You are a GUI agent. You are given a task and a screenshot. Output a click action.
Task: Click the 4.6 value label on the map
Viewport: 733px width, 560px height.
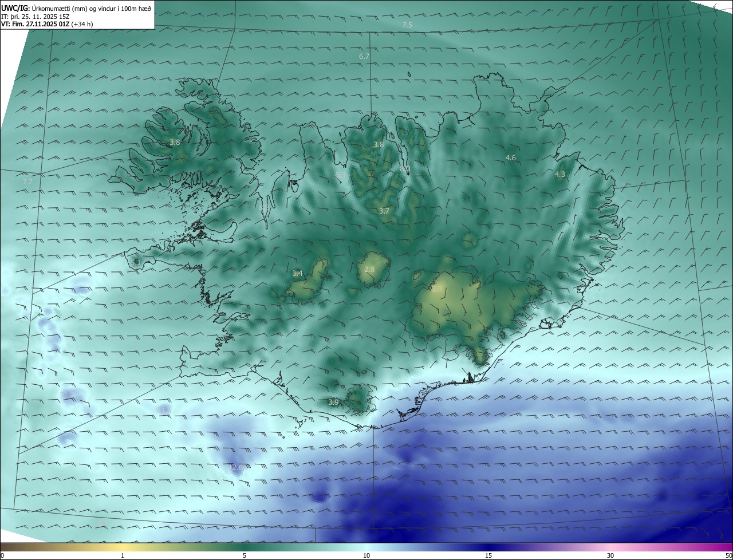coord(511,158)
